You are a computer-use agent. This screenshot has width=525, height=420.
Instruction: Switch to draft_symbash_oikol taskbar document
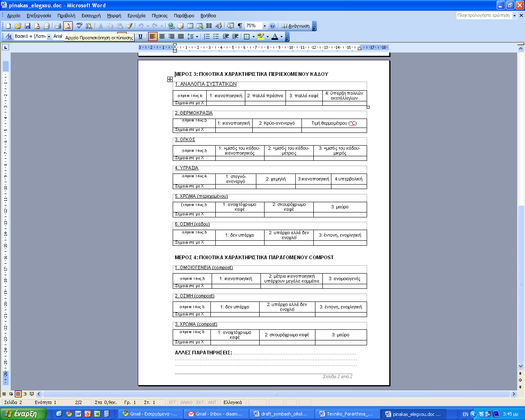[281, 414]
